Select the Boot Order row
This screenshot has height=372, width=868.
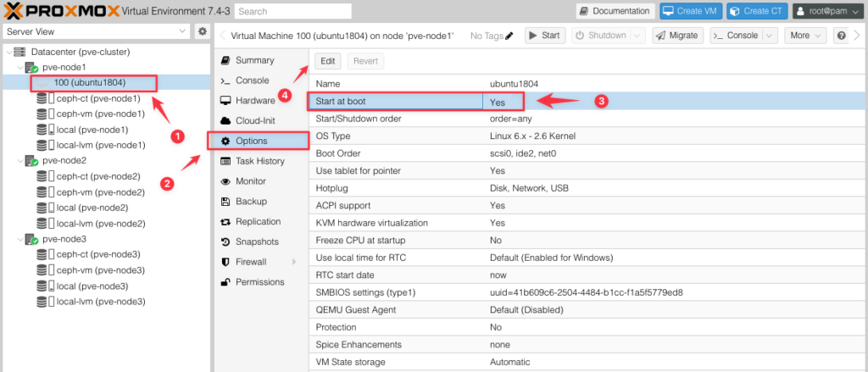tap(588, 153)
